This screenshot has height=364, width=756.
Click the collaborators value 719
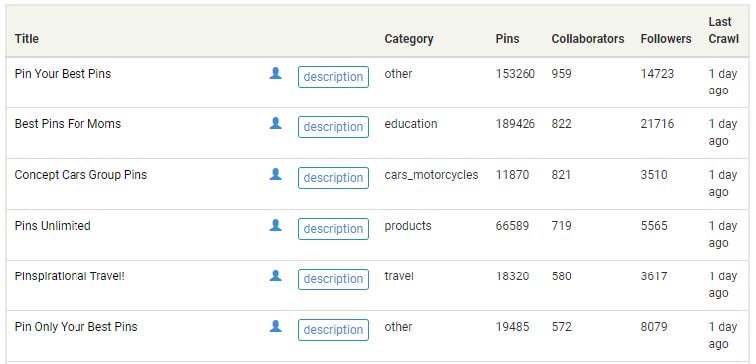click(562, 226)
